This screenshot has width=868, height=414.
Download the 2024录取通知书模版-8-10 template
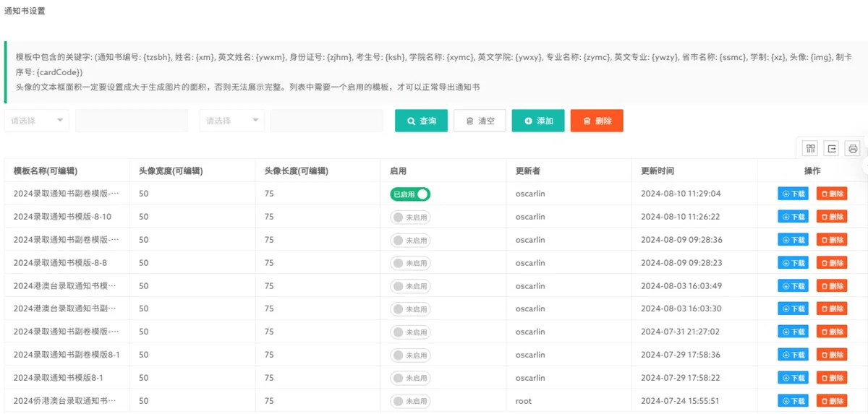[x=793, y=217]
